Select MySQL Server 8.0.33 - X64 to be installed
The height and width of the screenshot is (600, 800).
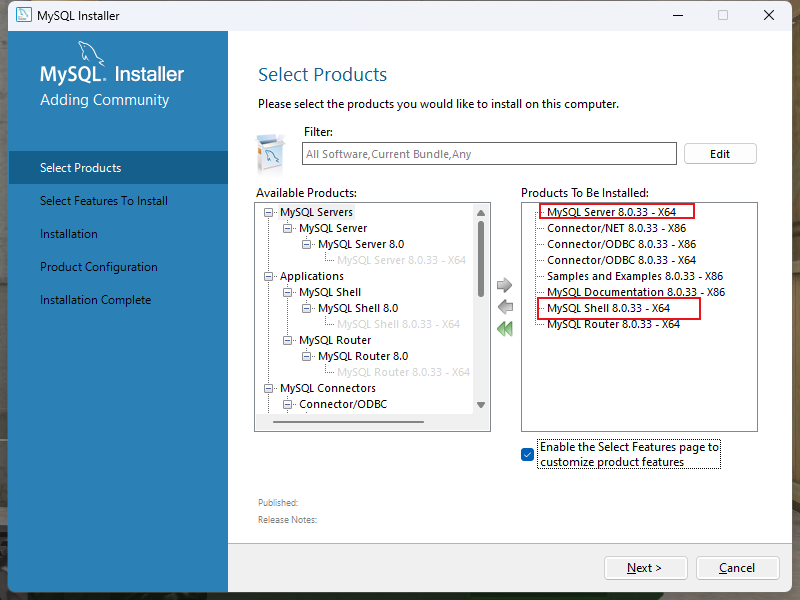click(611, 212)
